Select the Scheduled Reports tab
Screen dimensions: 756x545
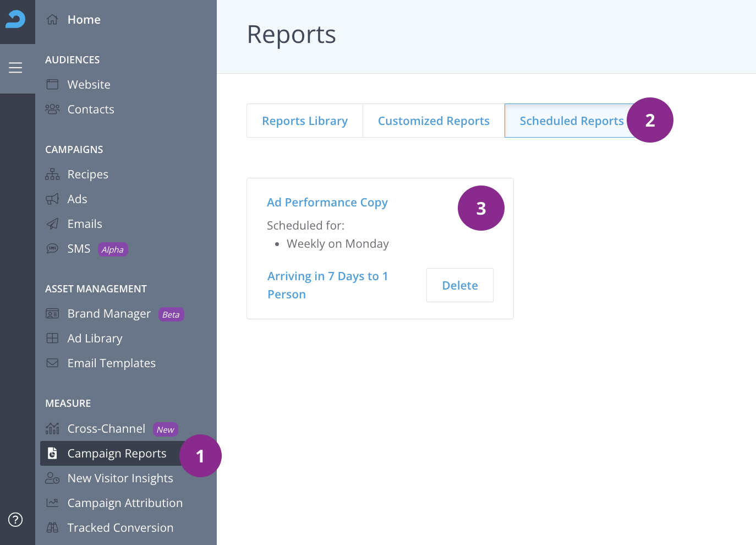572,121
